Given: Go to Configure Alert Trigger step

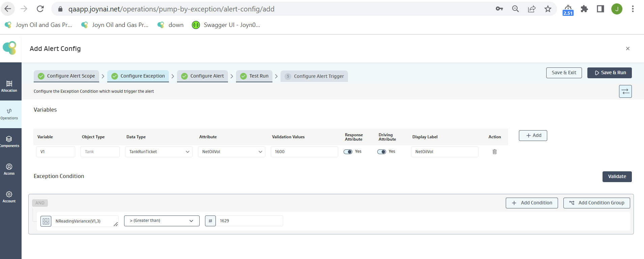Looking at the screenshot, I should [x=314, y=76].
